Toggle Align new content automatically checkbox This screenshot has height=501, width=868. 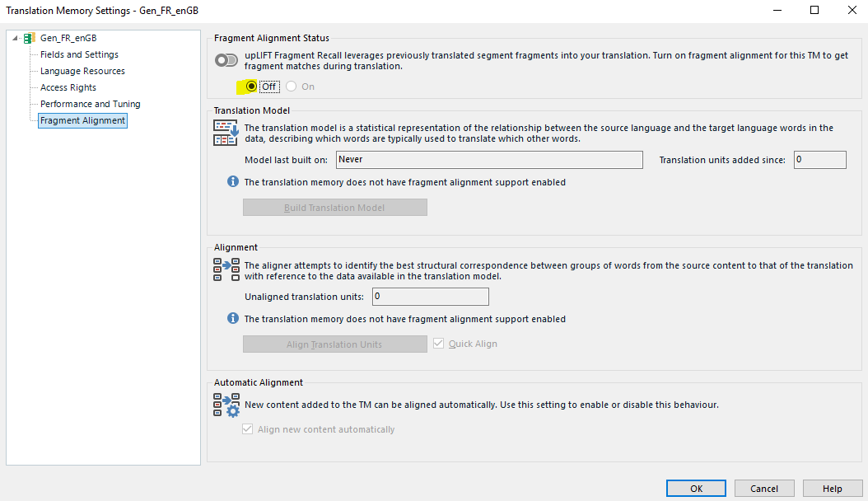[248, 429]
